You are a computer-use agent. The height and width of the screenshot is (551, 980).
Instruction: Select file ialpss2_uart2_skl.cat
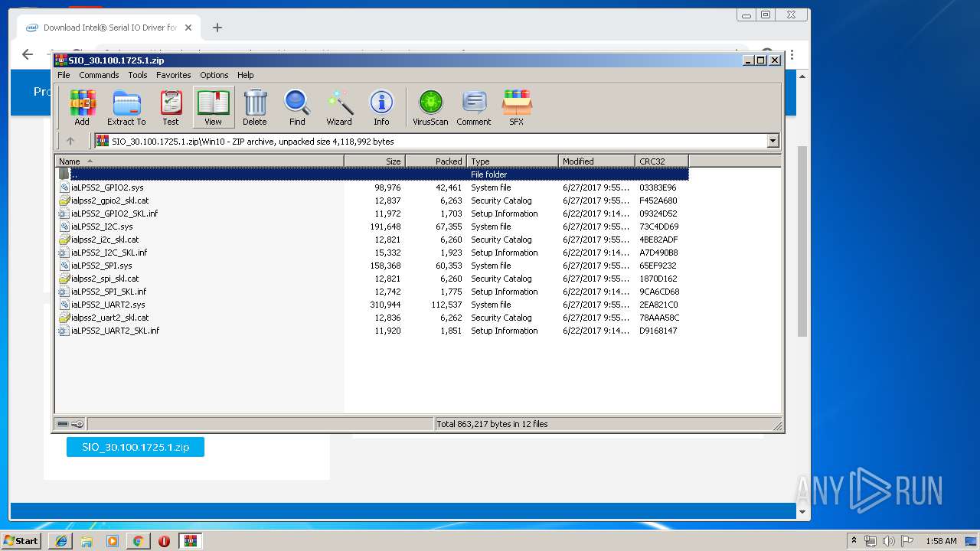point(372,318)
